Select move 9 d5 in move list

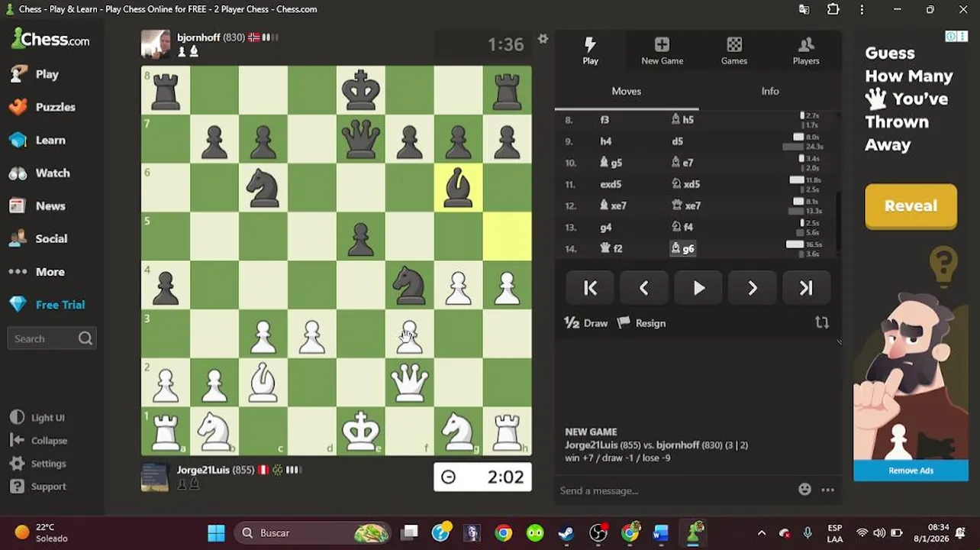678,141
